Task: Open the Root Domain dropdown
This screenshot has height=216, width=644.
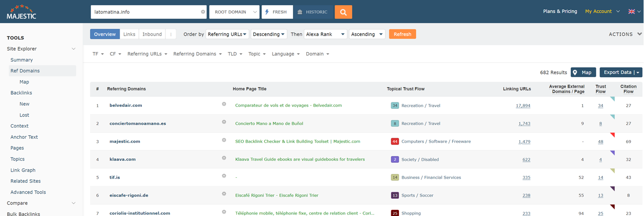Action: pyautogui.click(x=234, y=12)
